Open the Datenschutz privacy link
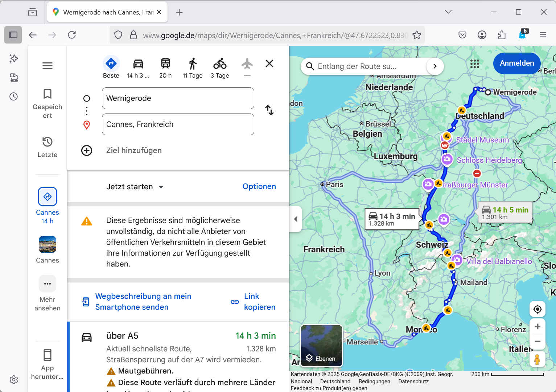Screen dimensions: 556x392 pyautogui.click(x=413, y=381)
